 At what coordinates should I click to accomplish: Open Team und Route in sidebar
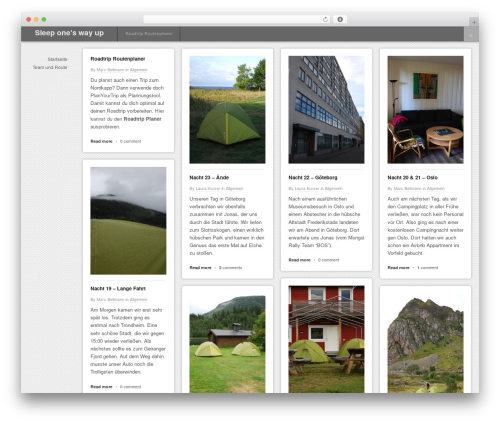tap(50, 67)
